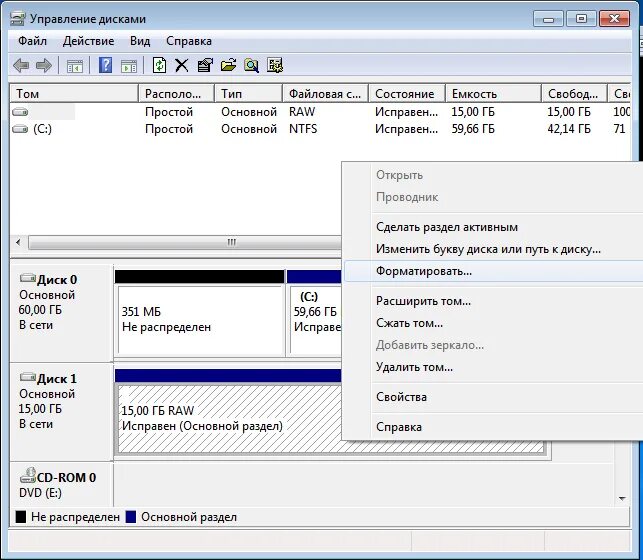Choose Форматировать... from context menu
The image size is (643, 560).
tap(493, 271)
